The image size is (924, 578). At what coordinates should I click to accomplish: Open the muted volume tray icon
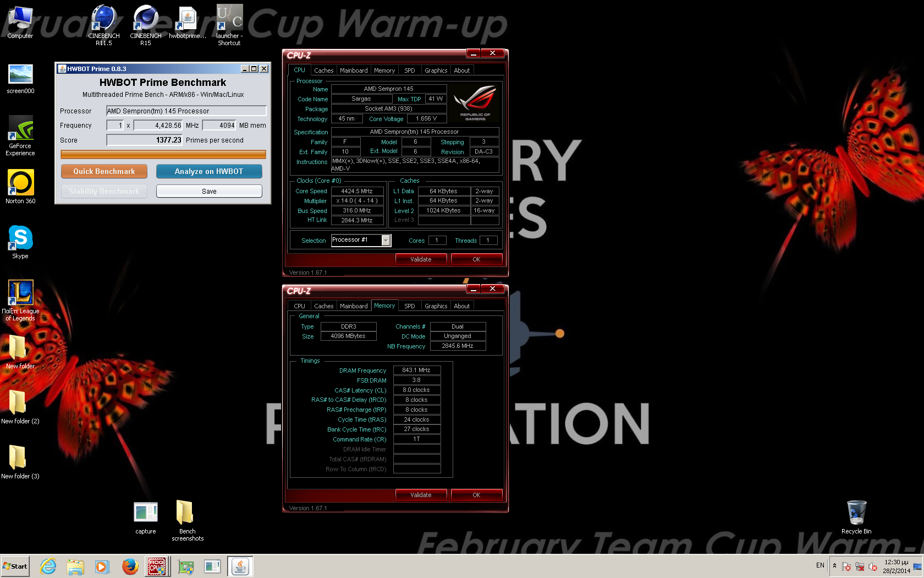[873, 566]
